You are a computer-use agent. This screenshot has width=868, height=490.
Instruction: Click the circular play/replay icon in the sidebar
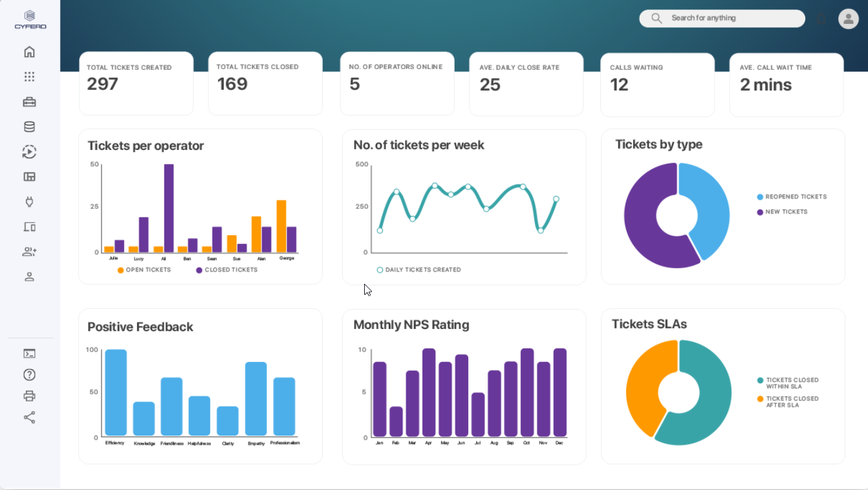pos(29,152)
